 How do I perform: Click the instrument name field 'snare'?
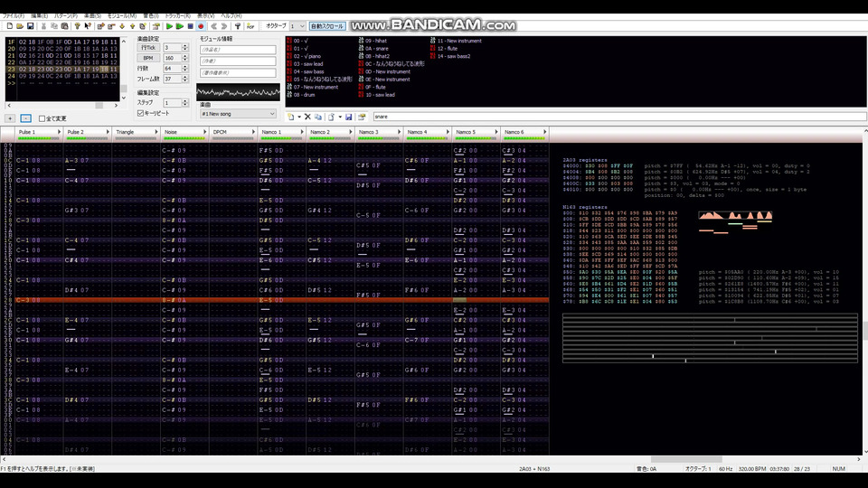(x=619, y=117)
